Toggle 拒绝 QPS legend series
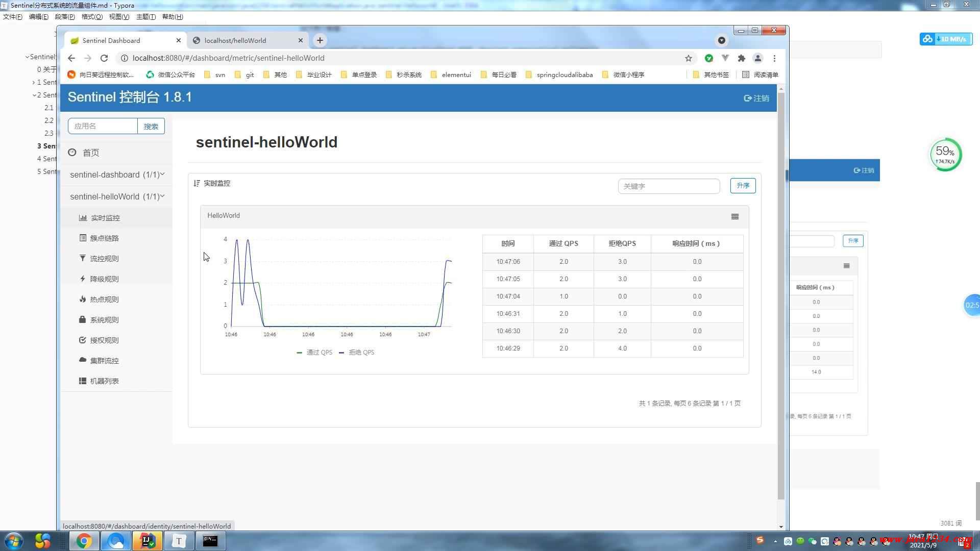Viewport: 980px width, 551px height. pos(356,353)
